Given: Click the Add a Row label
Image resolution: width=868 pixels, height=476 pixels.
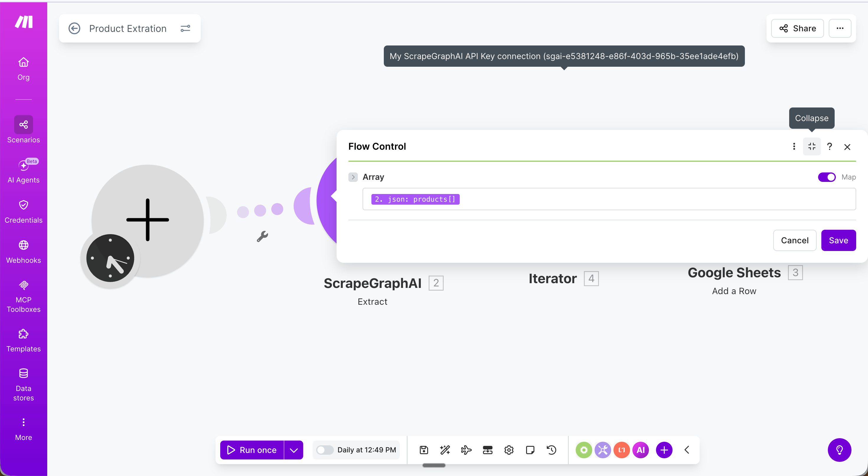Looking at the screenshot, I should 734,291.
